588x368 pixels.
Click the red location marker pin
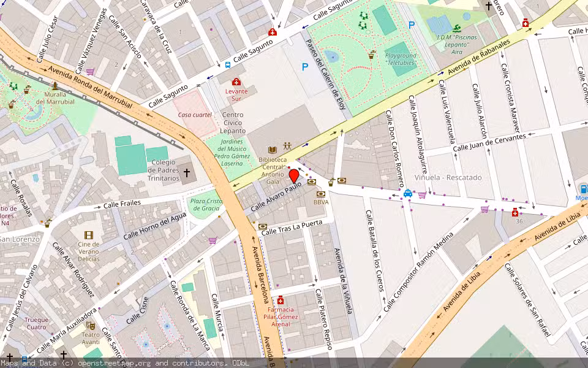coord(294,176)
